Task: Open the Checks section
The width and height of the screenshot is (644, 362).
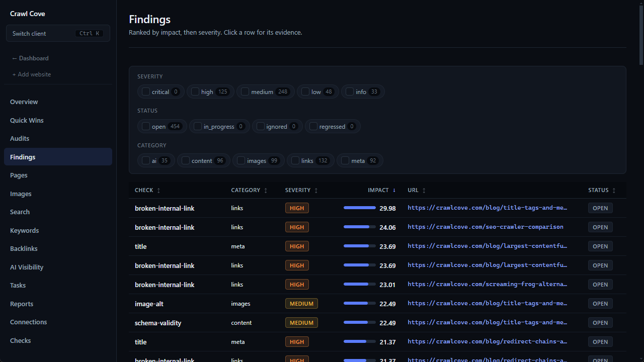Action: point(58,340)
